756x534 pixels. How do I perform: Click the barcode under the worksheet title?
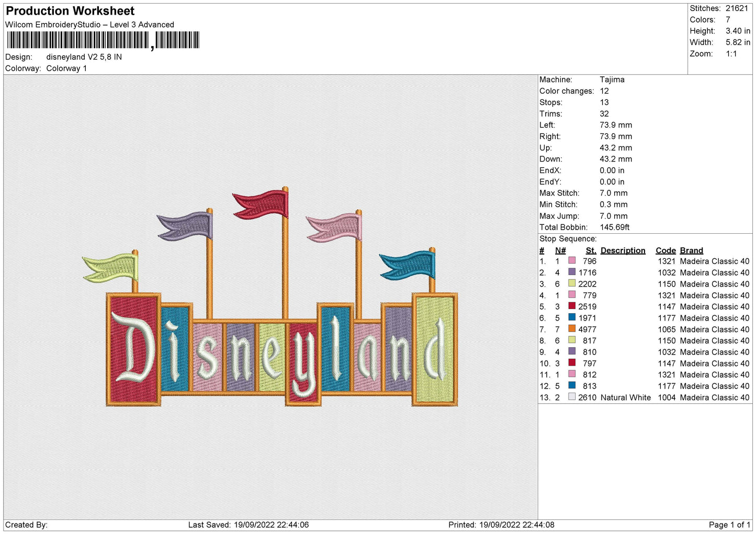[103, 40]
